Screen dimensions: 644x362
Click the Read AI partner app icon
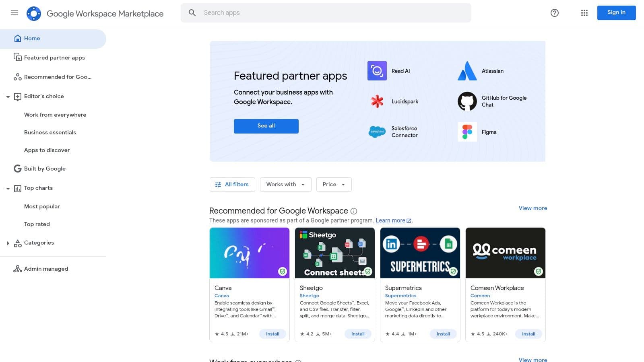pyautogui.click(x=377, y=71)
